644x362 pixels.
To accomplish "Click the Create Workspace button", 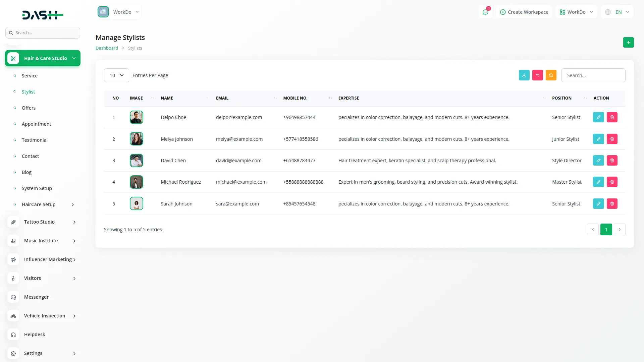I will 524,12.
